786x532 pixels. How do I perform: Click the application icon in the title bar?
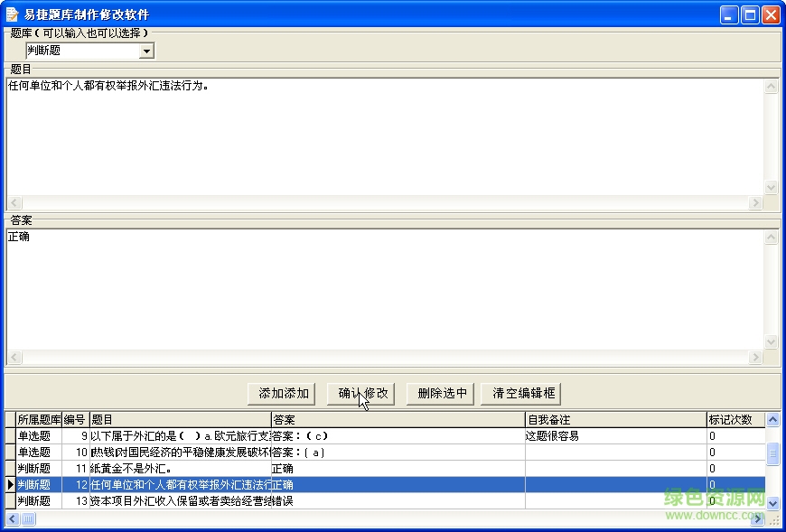[x=13, y=14]
